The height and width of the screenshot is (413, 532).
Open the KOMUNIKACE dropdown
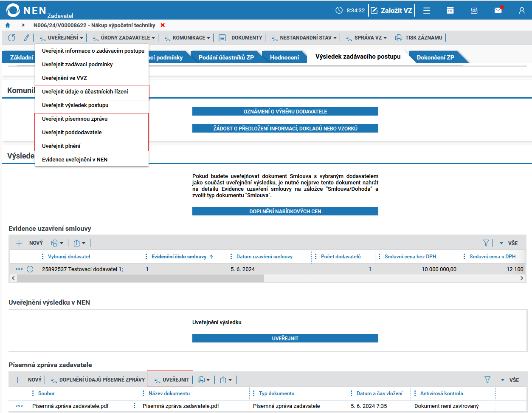(187, 38)
